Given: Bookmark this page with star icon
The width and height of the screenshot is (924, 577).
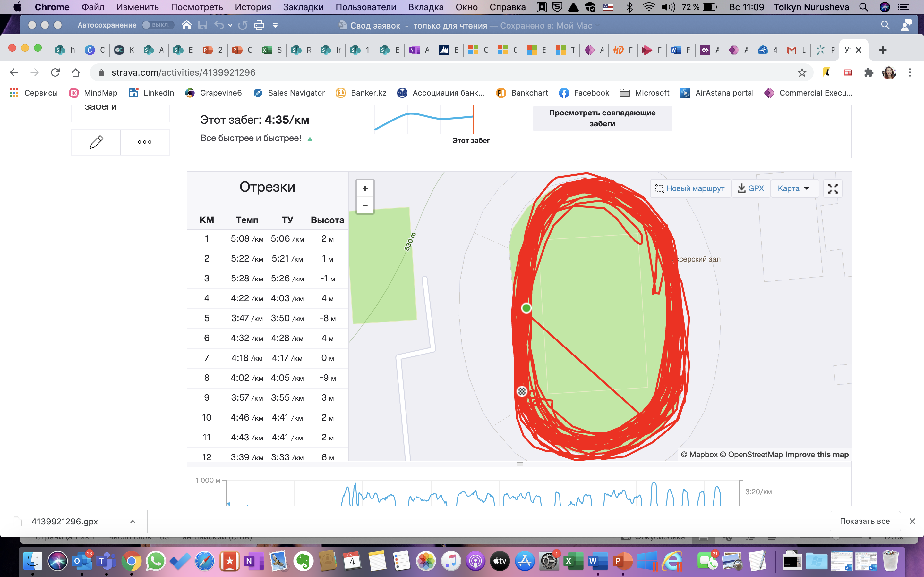Looking at the screenshot, I should [x=802, y=72].
